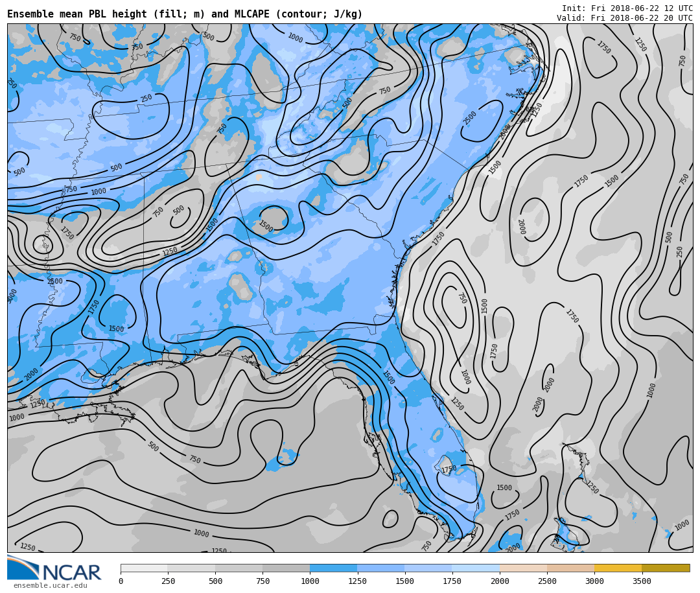700x593 pixels.
Task: Click the colorbar tick label 1000
Action: point(310,581)
